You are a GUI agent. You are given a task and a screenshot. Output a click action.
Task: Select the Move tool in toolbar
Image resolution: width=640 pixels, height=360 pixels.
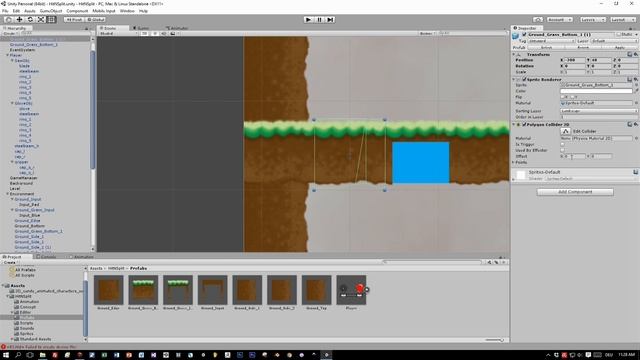coord(19,20)
